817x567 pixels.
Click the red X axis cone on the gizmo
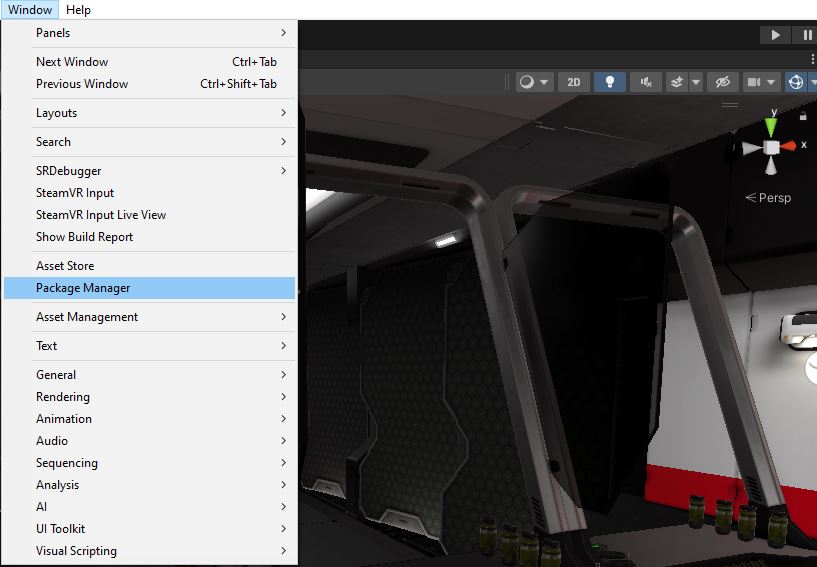788,146
